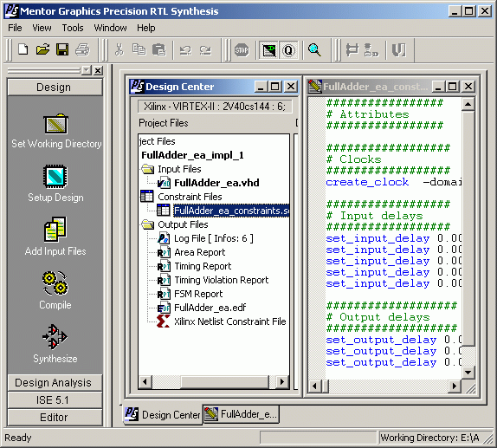Toggle the Design Bar toolbar button
The width and height of the screenshot is (497, 448).
coord(268,50)
